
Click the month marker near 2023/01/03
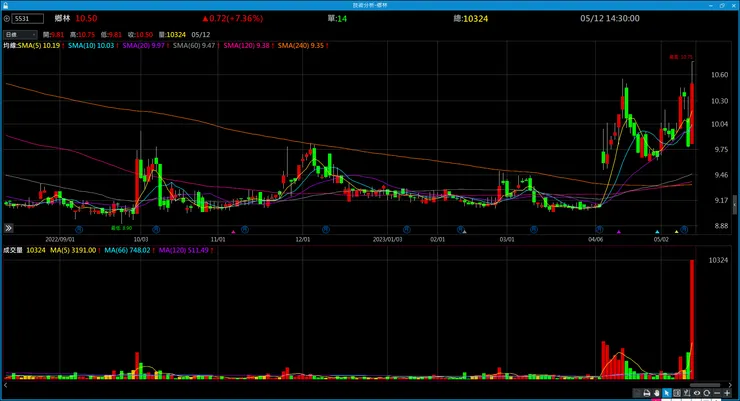[406, 229]
